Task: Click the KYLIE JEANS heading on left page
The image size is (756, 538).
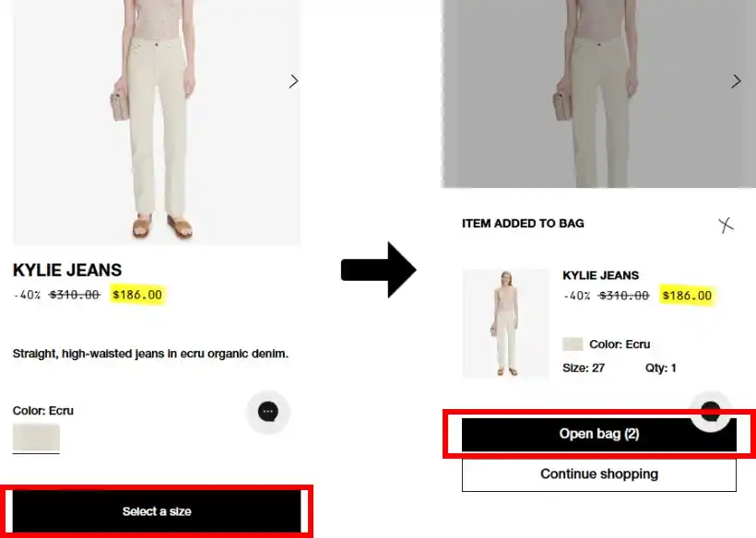Action: pyautogui.click(x=67, y=270)
